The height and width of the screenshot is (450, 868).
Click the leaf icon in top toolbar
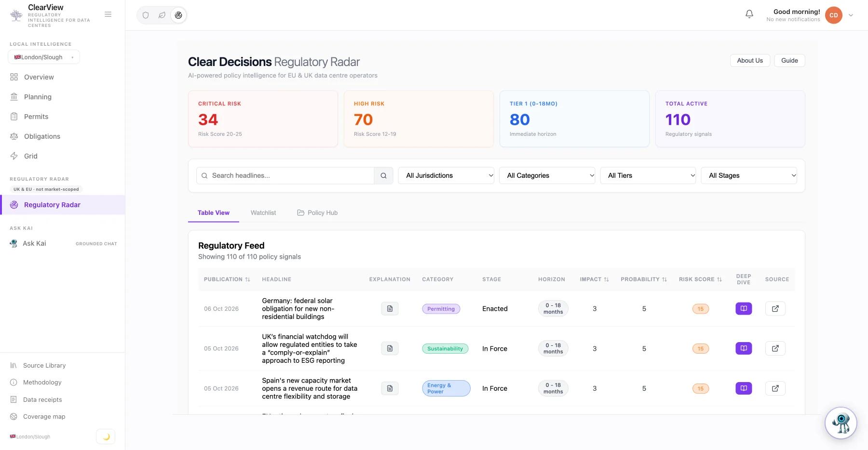point(162,15)
